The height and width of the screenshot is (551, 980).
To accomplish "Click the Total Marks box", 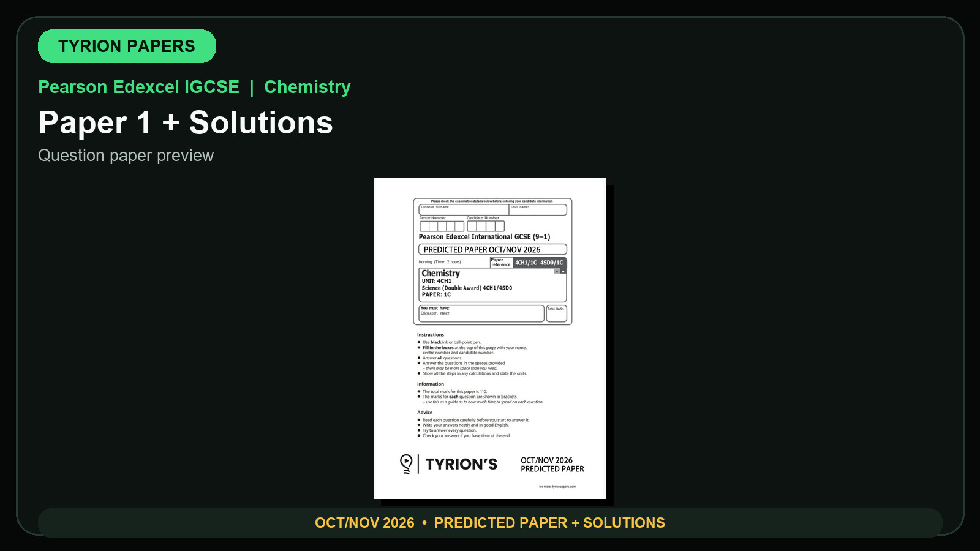I will click(x=556, y=313).
